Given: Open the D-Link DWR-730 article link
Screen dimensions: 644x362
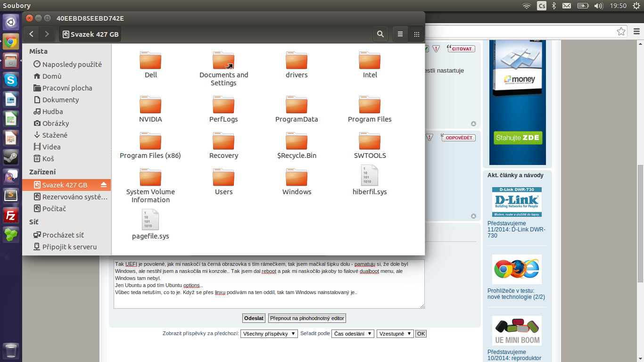Looking at the screenshot, I should point(516,230).
